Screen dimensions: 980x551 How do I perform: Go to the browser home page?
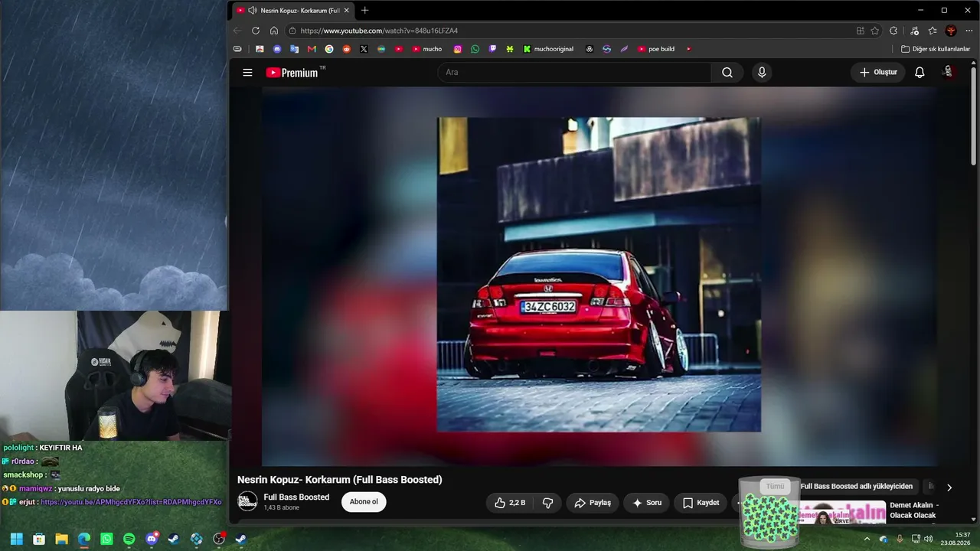(274, 31)
